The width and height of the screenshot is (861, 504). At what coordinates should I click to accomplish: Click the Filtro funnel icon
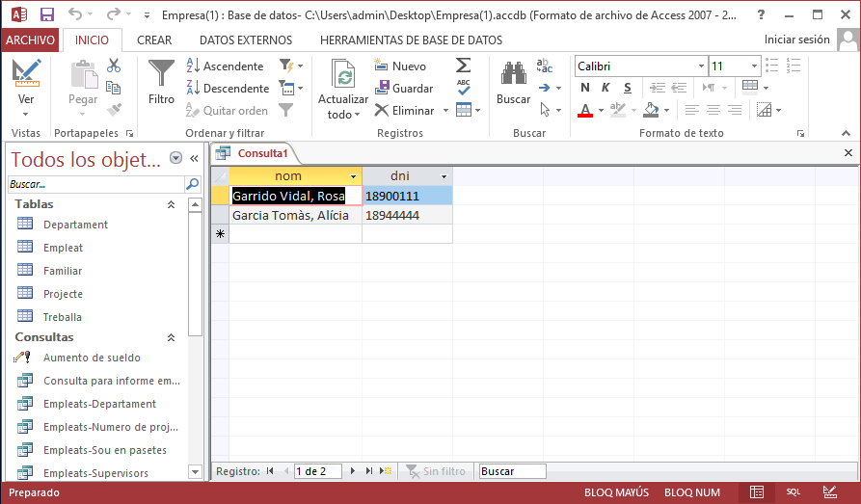pos(161,75)
